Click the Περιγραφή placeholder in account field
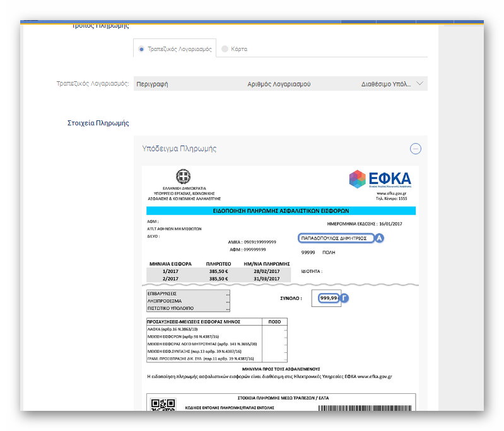Viewport: 504px width, 431px height. pos(152,84)
